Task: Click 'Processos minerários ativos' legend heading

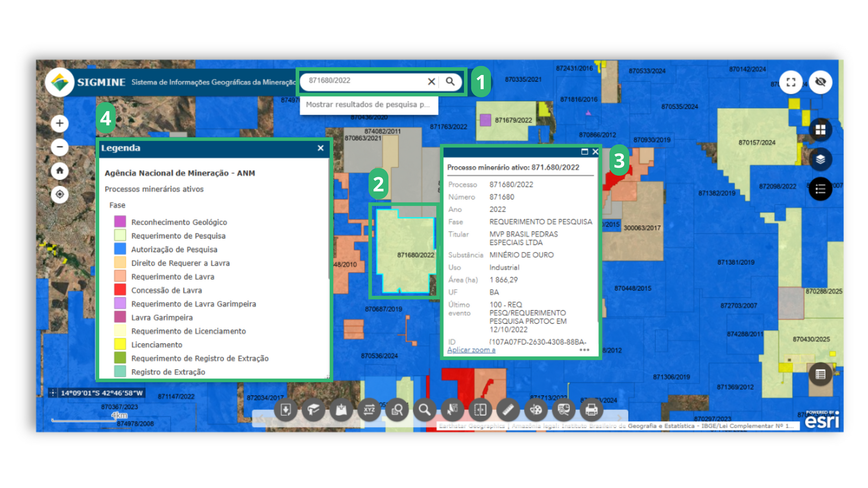Action: [x=154, y=189]
